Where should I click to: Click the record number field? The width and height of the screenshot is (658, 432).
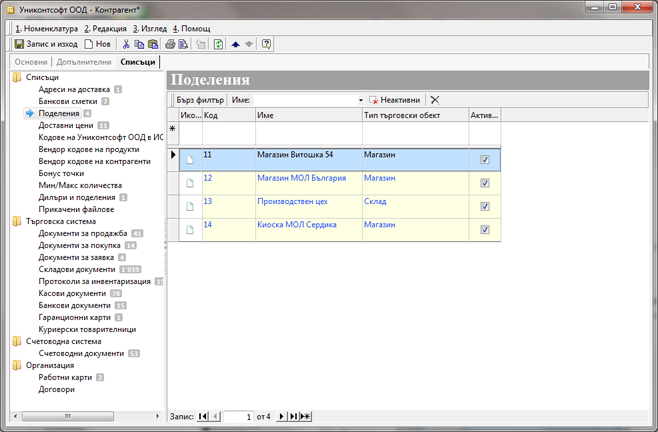tap(238, 416)
